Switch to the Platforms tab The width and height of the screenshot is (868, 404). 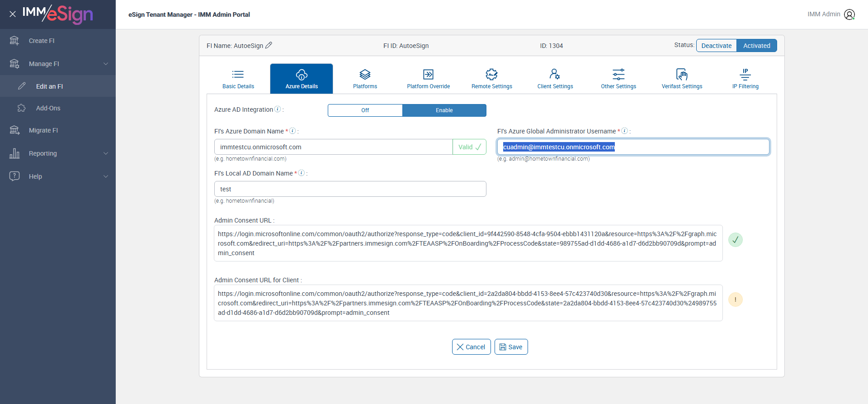pyautogui.click(x=365, y=79)
